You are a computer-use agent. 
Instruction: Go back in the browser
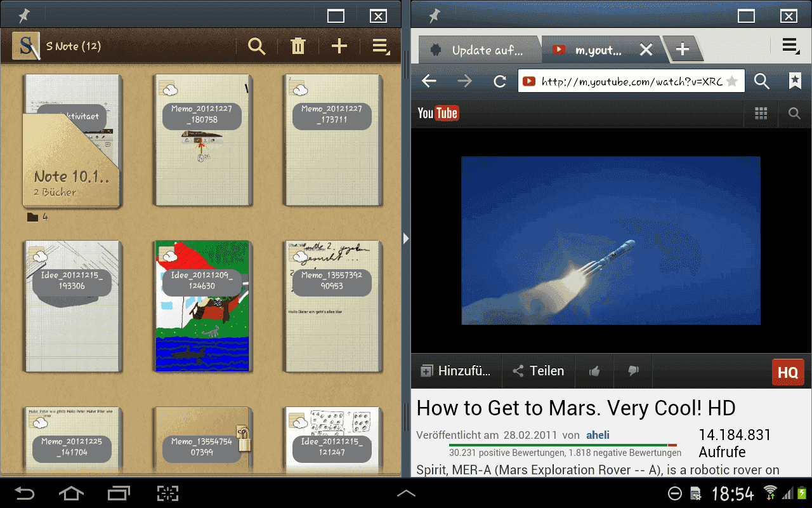[x=429, y=81]
